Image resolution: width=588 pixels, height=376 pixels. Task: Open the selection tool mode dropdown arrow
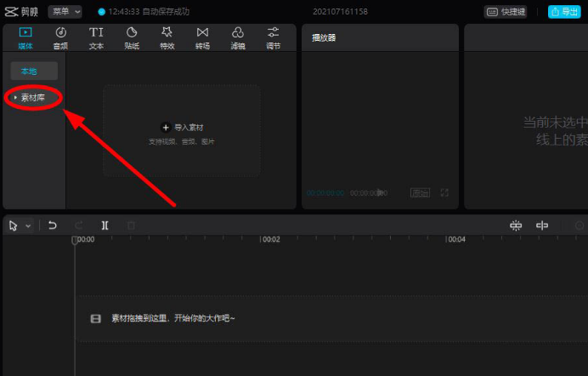pyautogui.click(x=28, y=226)
